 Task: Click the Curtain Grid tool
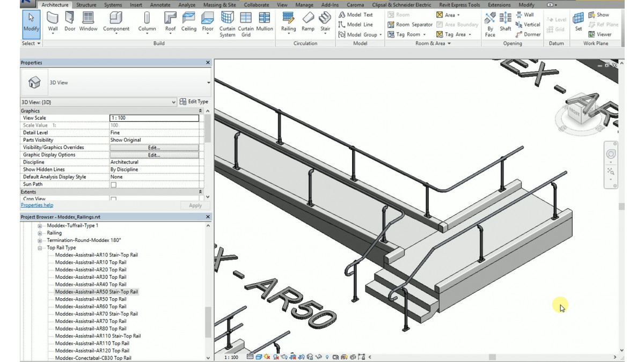(246, 25)
